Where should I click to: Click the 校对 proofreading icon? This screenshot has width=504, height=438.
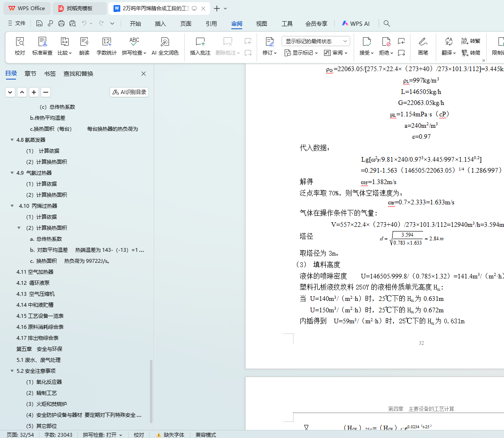click(20, 46)
